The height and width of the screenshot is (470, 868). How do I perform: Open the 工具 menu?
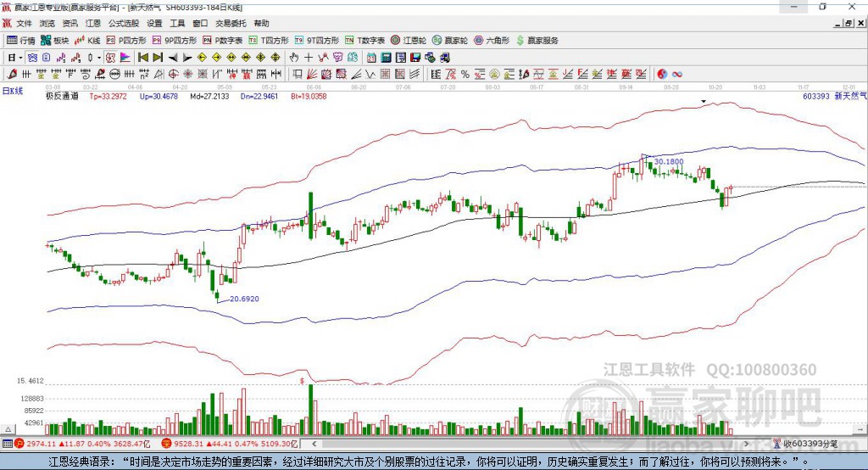pos(177,23)
